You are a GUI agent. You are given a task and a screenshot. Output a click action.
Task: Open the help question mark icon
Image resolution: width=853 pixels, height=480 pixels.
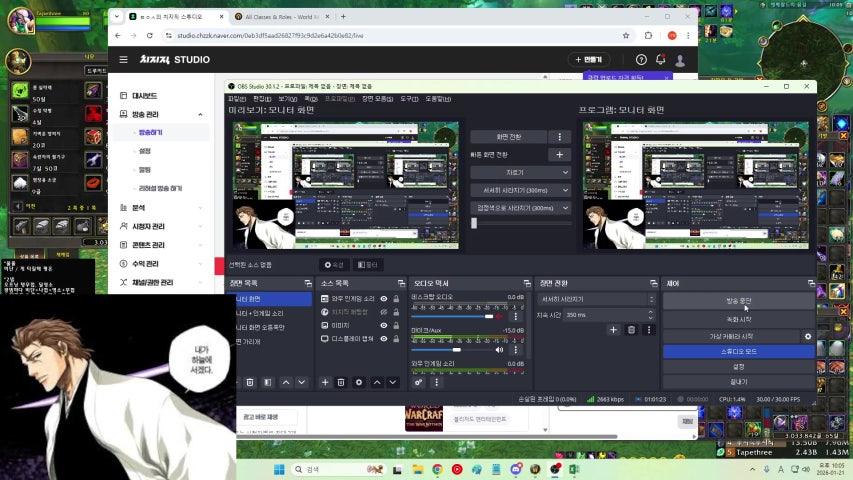[x=641, y=60]
